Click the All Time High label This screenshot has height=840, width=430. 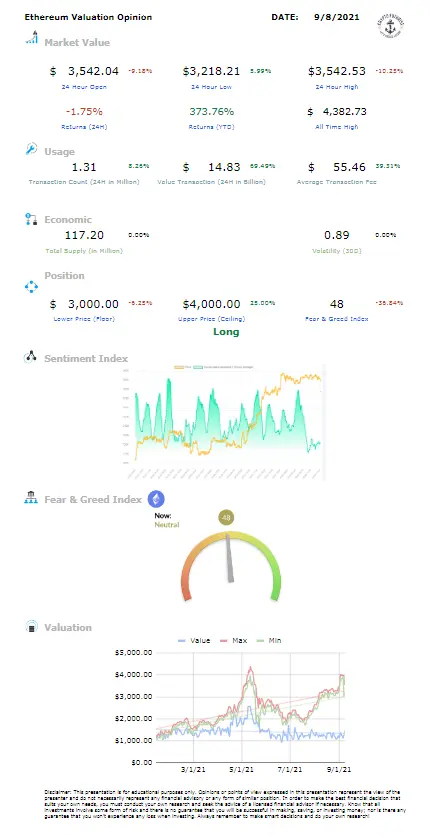337,127
